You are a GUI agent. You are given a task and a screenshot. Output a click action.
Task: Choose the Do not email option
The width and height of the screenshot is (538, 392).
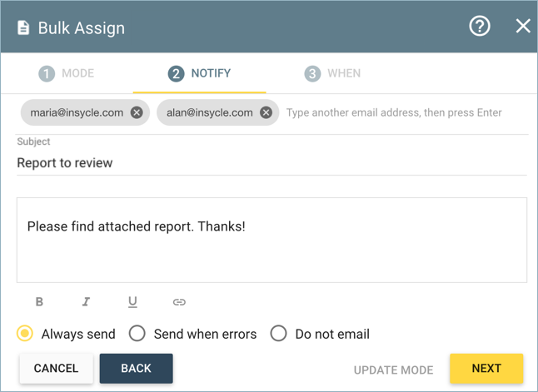278,334
